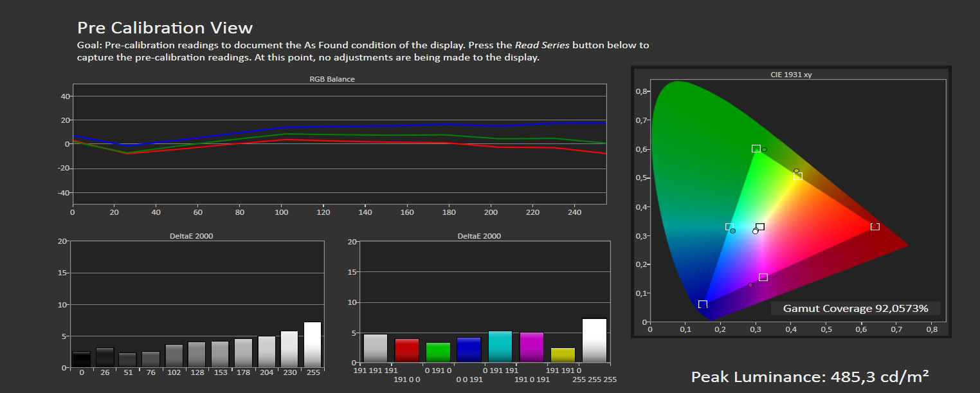Click the DeltaE 2000 title above the color bars
This screenshot has width=980, height=393.
point(479,236)
